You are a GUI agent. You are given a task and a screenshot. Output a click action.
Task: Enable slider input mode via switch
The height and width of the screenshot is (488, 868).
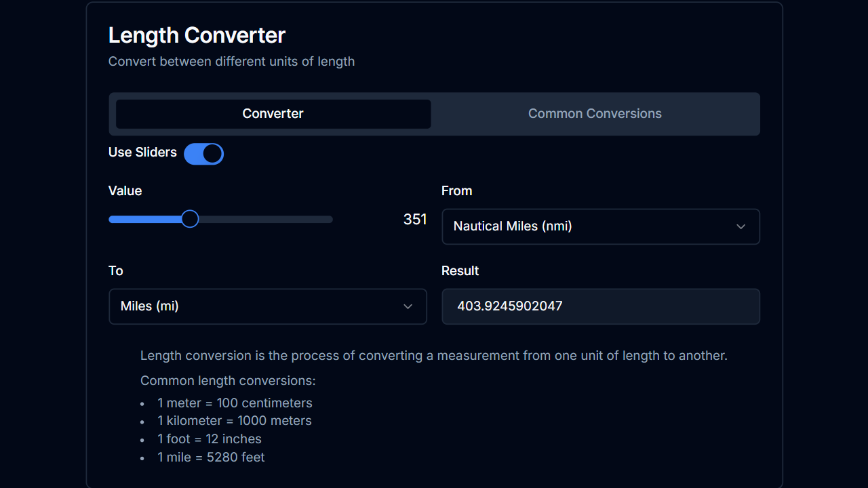[203, 154]
